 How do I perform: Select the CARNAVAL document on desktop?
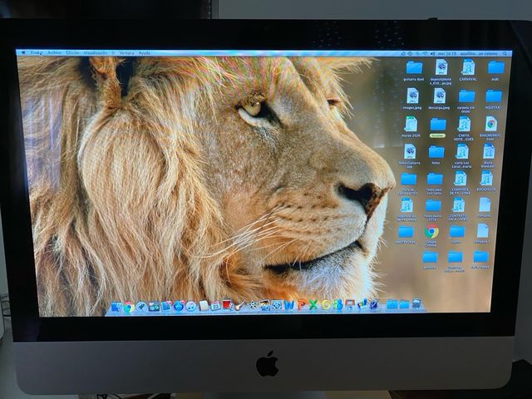point(468,70)
